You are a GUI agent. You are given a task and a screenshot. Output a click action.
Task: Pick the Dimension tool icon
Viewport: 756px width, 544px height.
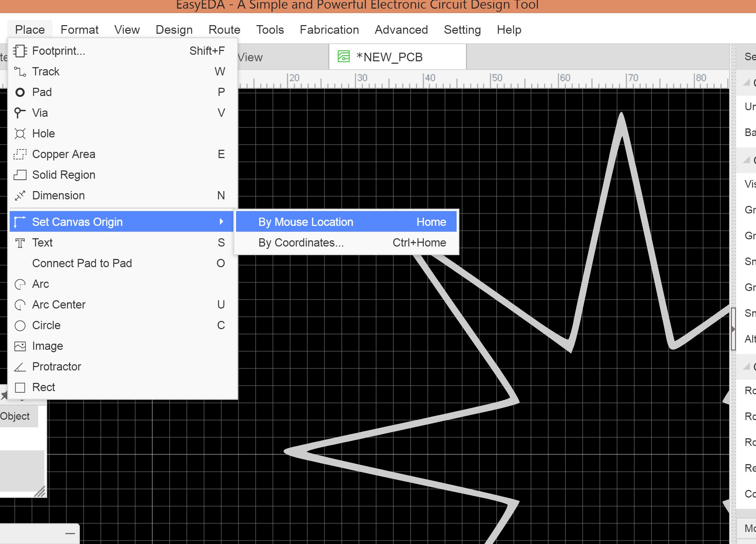[x=20, y=196]
